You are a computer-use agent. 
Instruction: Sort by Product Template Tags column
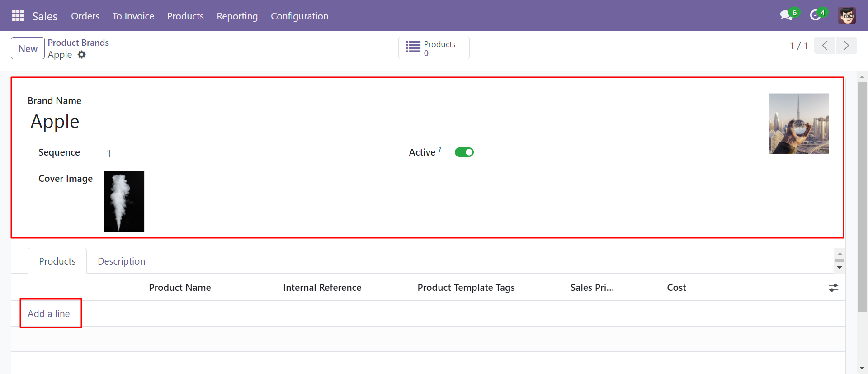click(x=466, y=288)
